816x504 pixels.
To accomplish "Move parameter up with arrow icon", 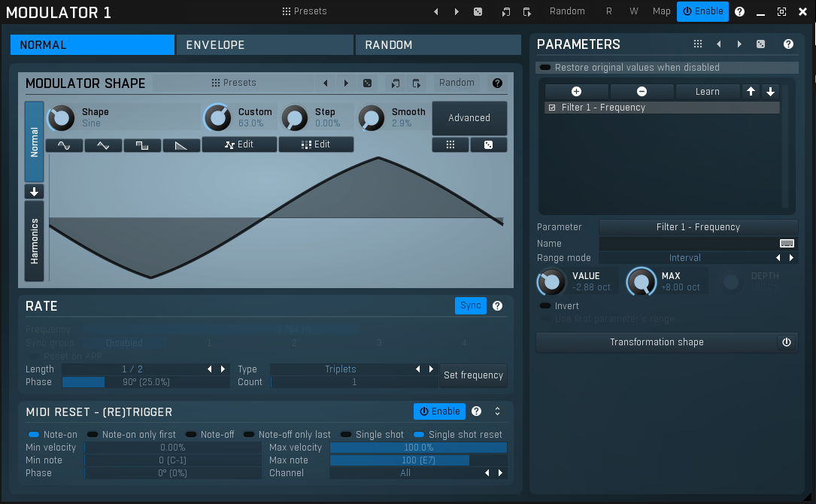I will pos(751,92).
